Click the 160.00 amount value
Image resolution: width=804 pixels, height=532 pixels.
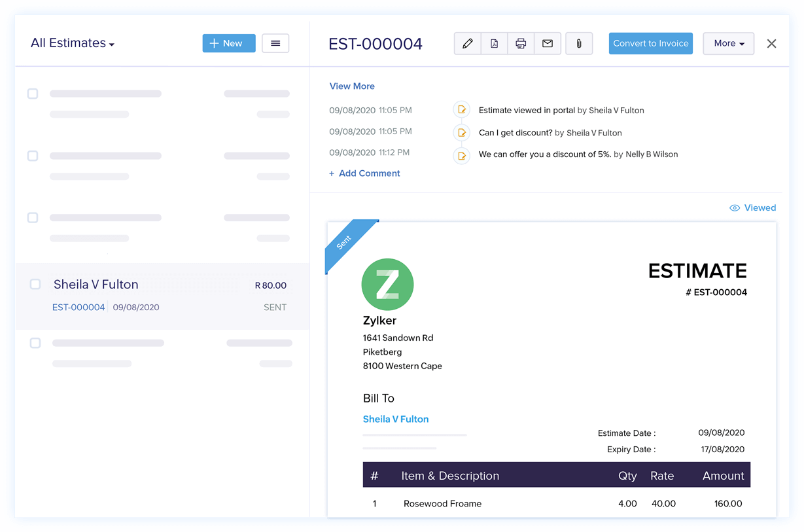click(727, 504)
